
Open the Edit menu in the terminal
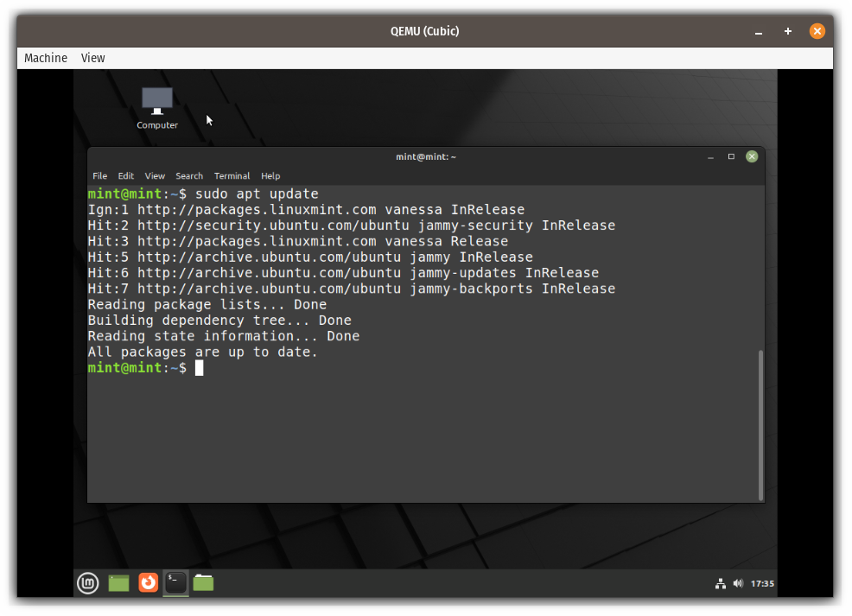click(x=125, y=175)
